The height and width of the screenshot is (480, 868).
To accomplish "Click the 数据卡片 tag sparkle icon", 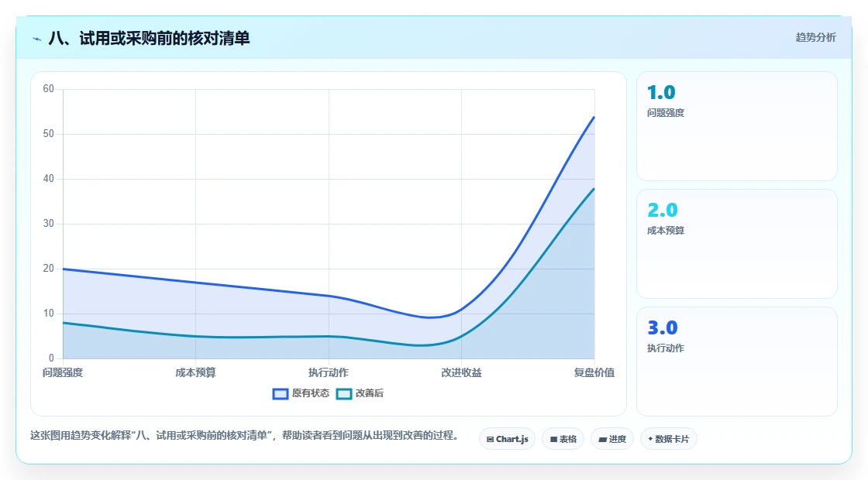I will tap(650, 438).
